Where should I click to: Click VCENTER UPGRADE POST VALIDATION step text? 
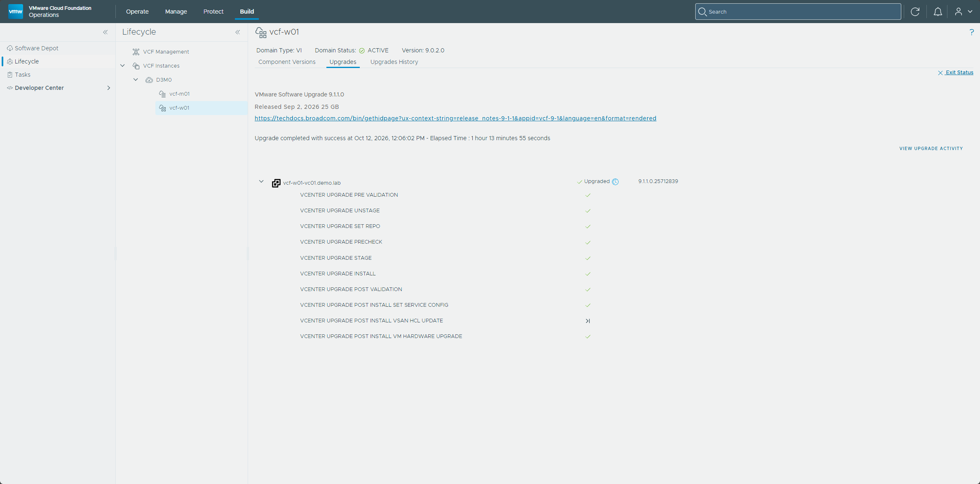point(351,289)
